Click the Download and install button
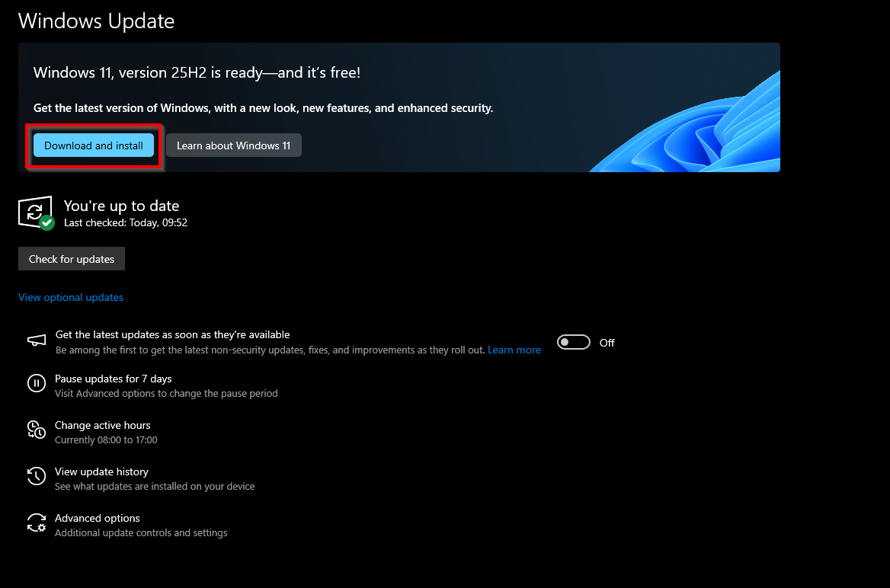The image size is (890, 588). point(94,145)
